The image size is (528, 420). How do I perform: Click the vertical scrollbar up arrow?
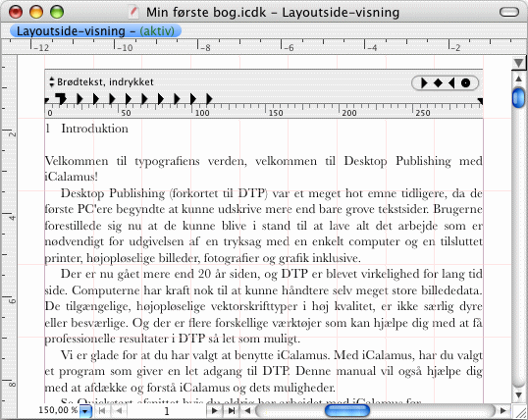(518, 79)
